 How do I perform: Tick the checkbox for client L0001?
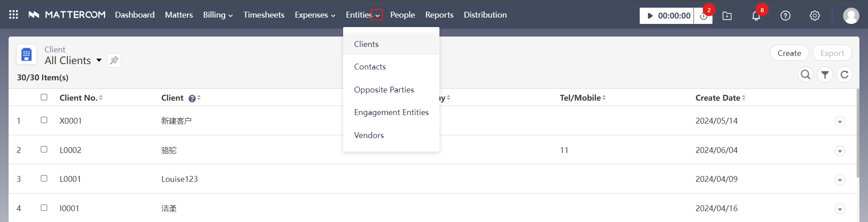tap(44, 178)
